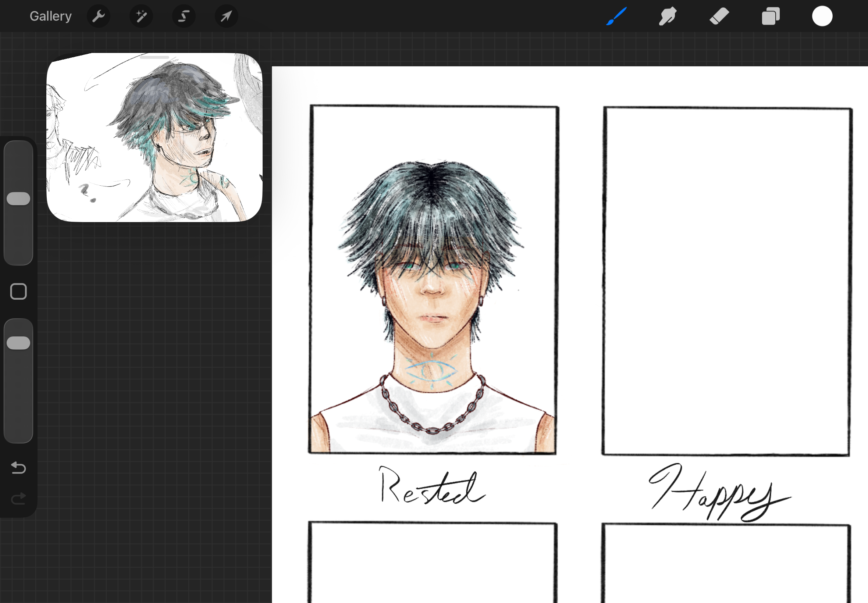
Task: Open the white color picker swatch
Action: [822, 16]
